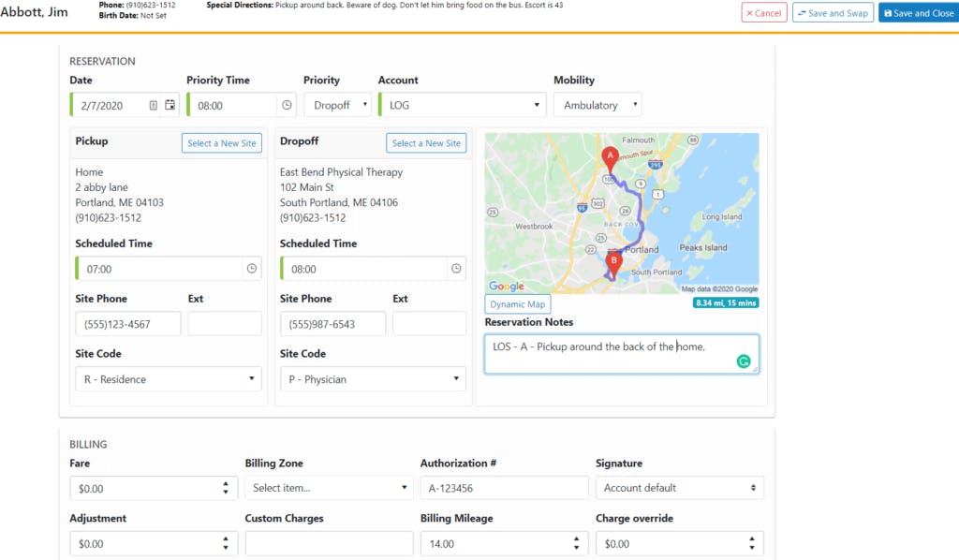Screen dimensions: 959x560
Task: Click the Save and Swap button
Action: [x=833, y=13]
